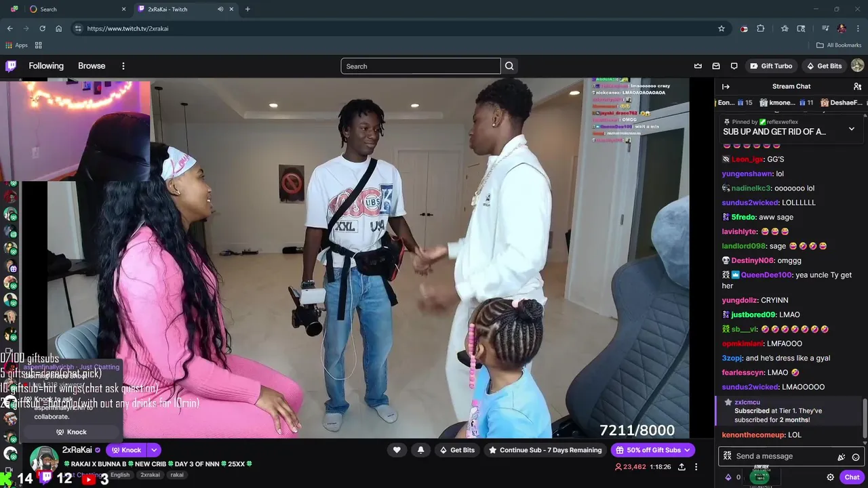Open the top navigation three-dot menu
868x488 pixels.
coord(123,66)
